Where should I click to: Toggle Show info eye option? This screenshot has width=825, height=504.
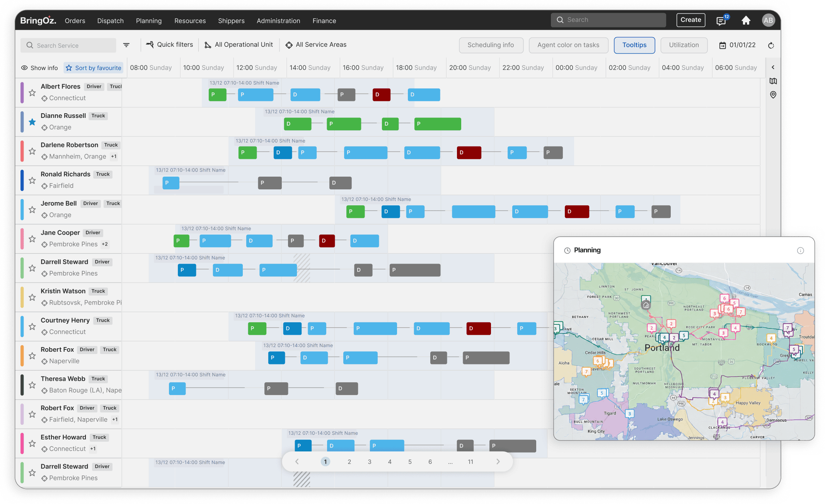coord(39,68)
